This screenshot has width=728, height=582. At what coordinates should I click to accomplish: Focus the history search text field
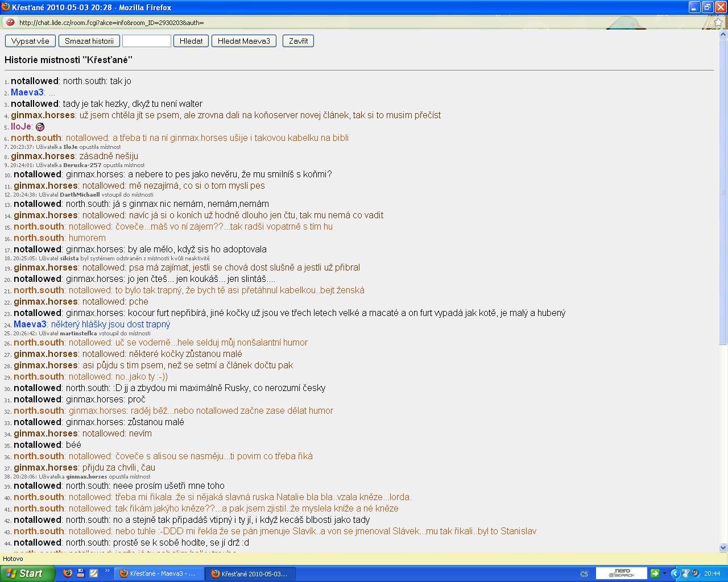tap(147, 41)
